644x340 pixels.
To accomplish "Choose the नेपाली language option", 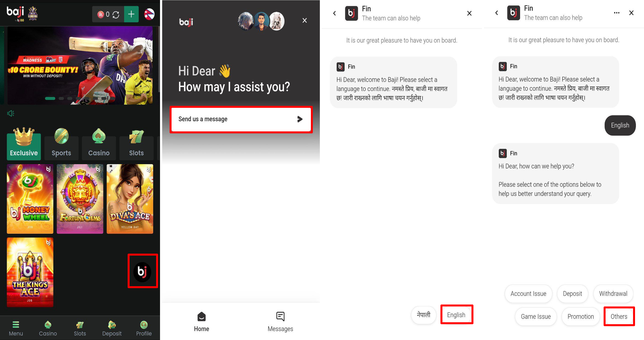I will point(423,315).
